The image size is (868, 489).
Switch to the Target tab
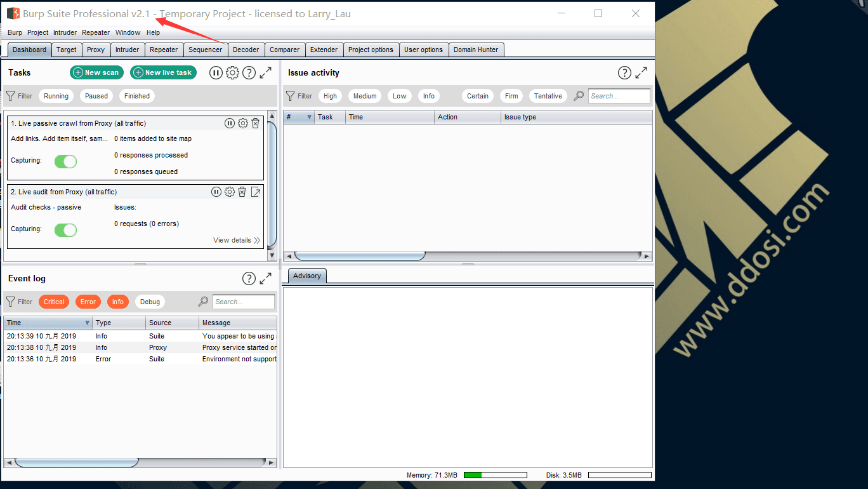click(x=66, y=50)
